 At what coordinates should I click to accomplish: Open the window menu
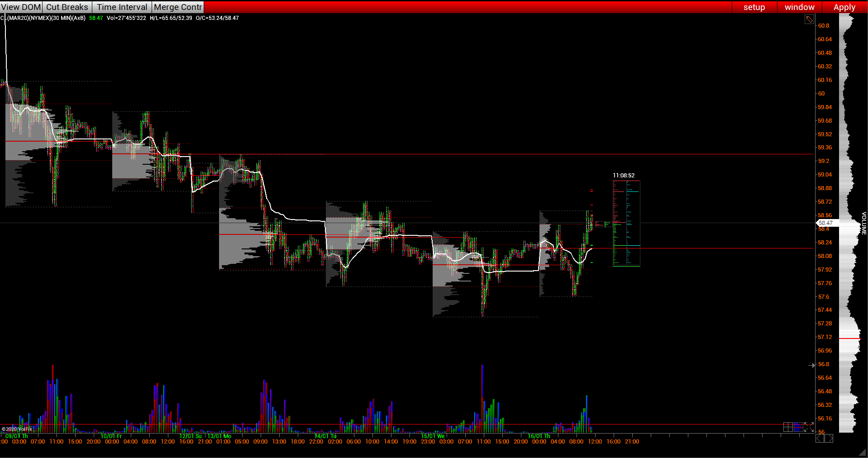point(799,7)
